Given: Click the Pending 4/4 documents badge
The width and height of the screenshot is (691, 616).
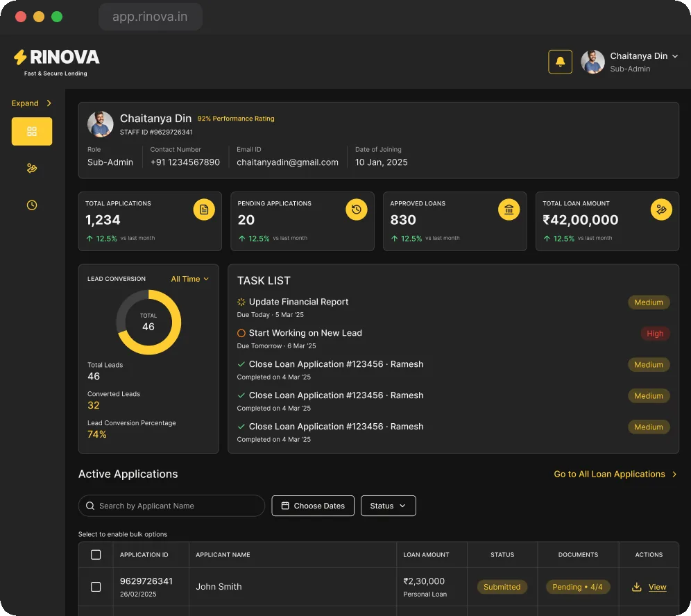Looking at the screenshot, I should (x=578, y=587).
